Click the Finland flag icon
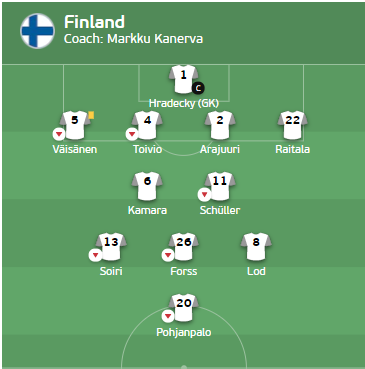This screenshot has height=369, width=365. [37, 31]
